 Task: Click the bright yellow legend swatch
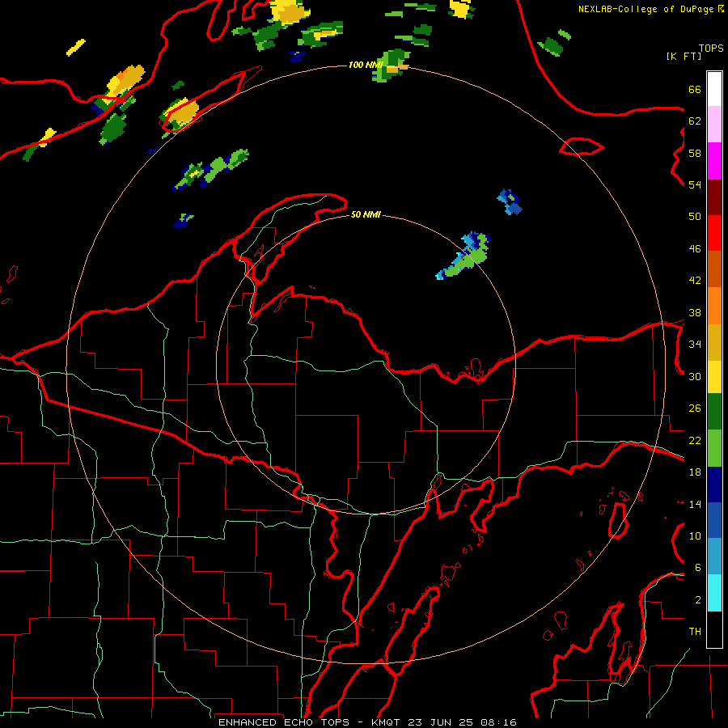[714, 377]
